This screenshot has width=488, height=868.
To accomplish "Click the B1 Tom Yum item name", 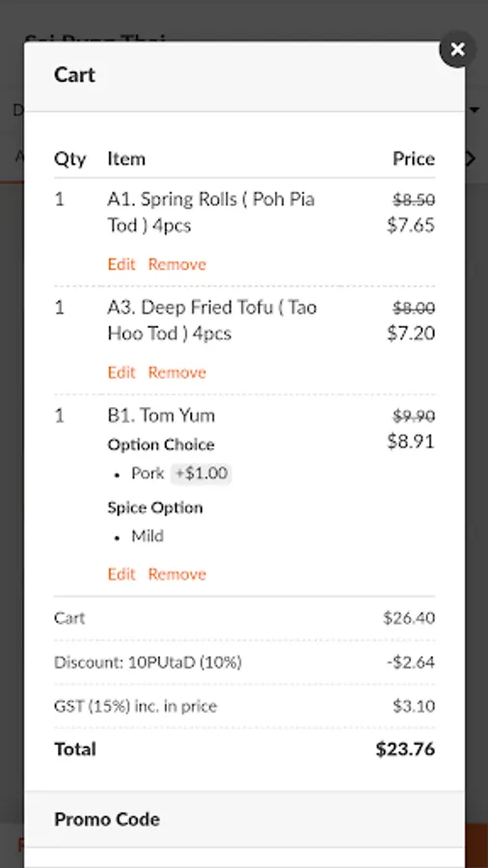I will tap(161, 415).
